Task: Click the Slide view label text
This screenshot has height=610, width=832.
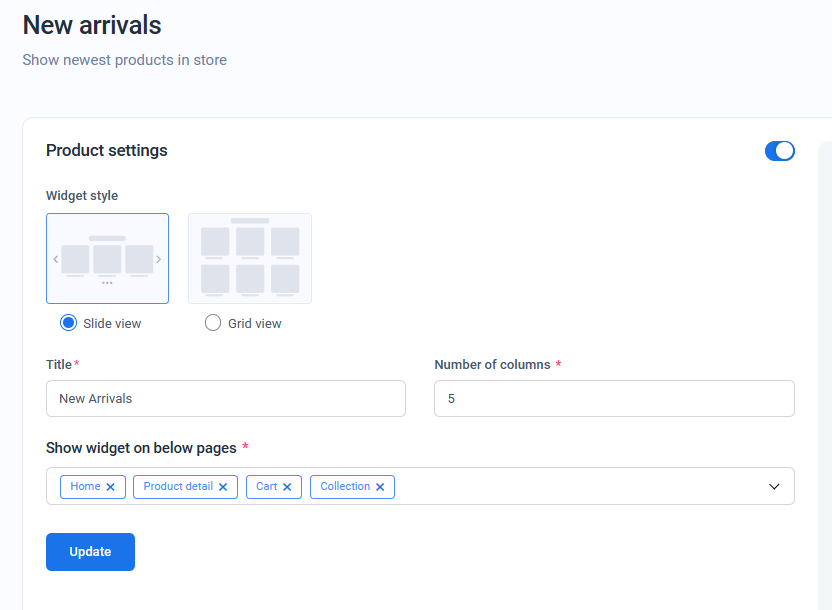Action: [112, 324]
